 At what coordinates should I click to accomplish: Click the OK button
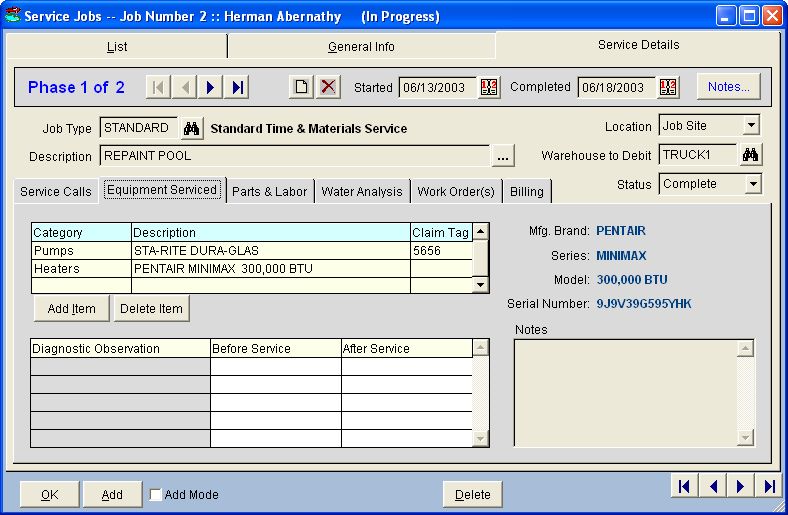[49, 495]
